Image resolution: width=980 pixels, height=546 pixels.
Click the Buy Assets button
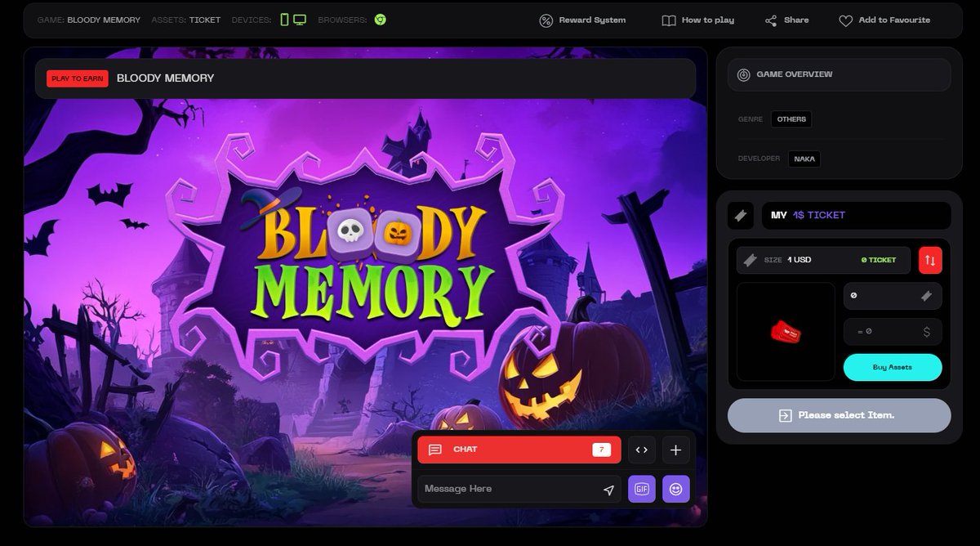pyautogui.click(x=893, y=367)
